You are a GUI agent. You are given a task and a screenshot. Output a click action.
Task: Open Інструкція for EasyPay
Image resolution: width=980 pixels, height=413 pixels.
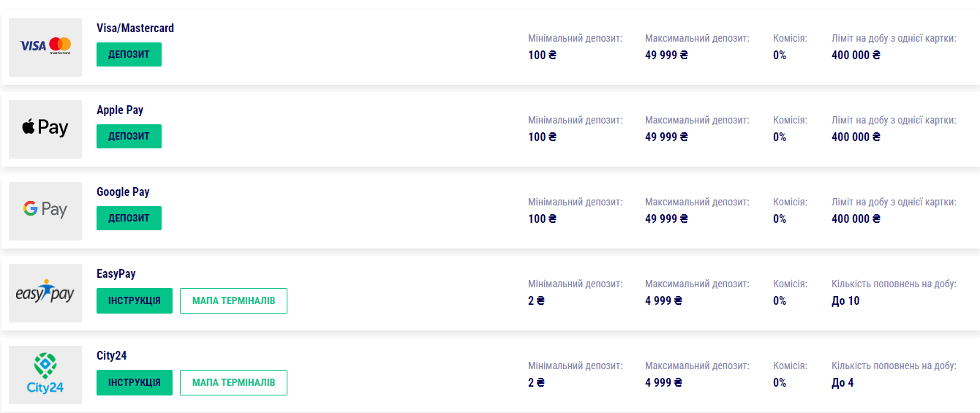coord(135,300)
